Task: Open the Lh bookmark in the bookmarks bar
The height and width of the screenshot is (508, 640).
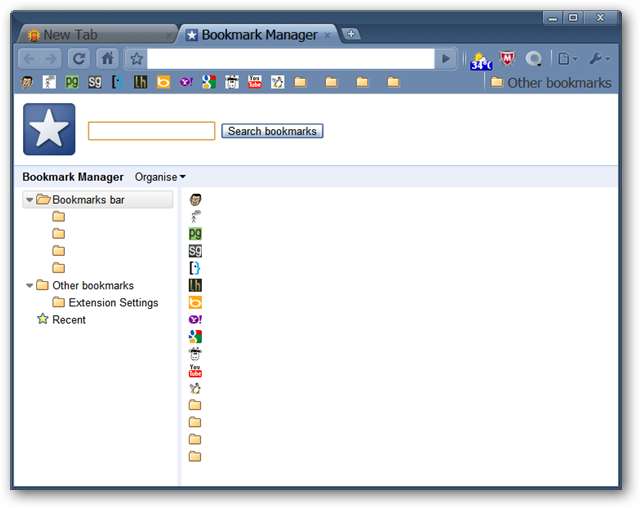Action: (x=140, y=82)
